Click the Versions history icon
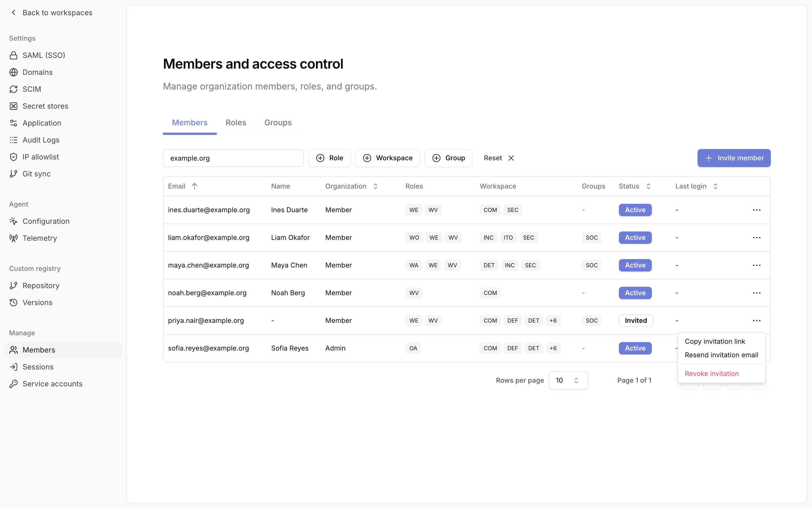 pyautogui.click(x=14, y=302)
